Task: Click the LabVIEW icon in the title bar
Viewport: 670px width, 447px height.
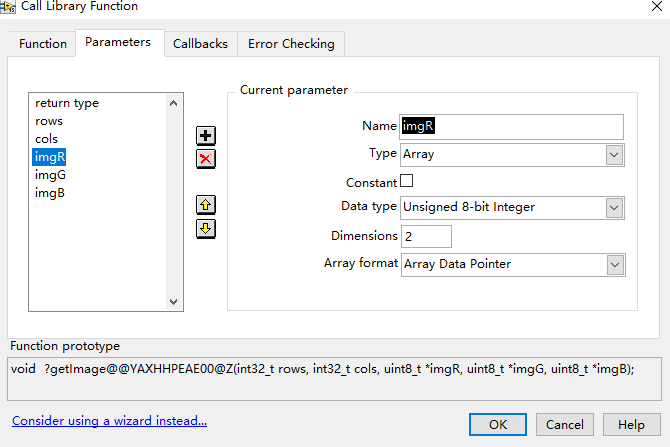Action: pyautogui.click(x=8, y=6)
